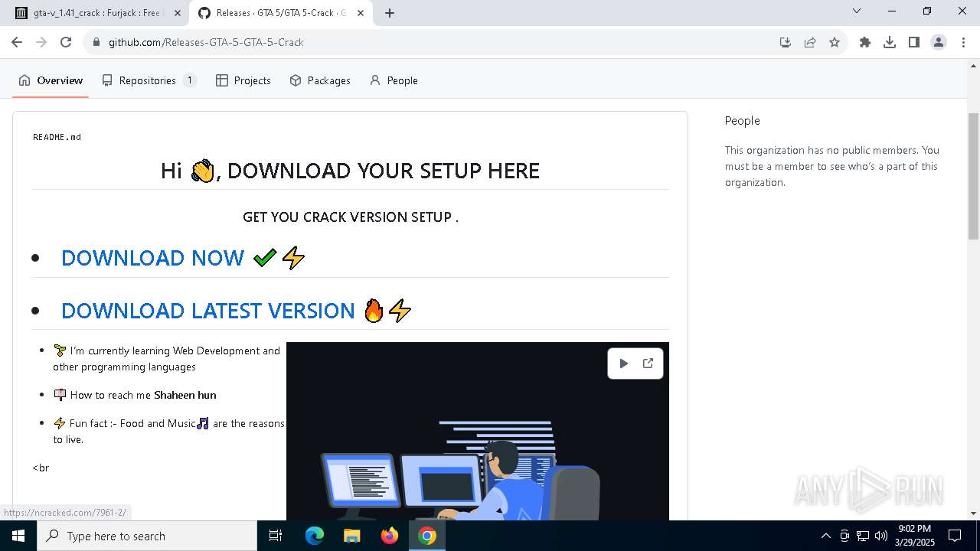Launch Firefox from the taskbar
980x551 pixels.
click(390, 536)
